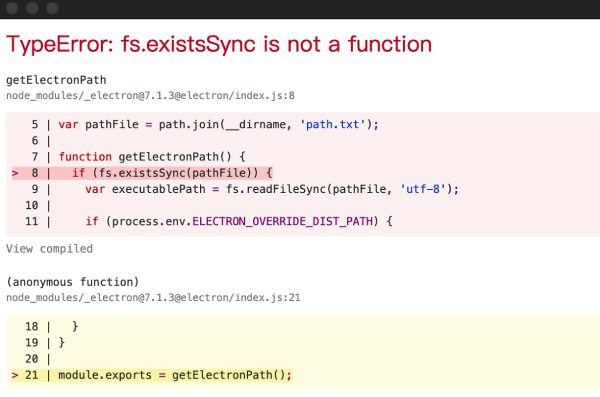Click the leftmost gray window close dot
This screenshot has height=397, width=600.
click(x=12, y=8)
